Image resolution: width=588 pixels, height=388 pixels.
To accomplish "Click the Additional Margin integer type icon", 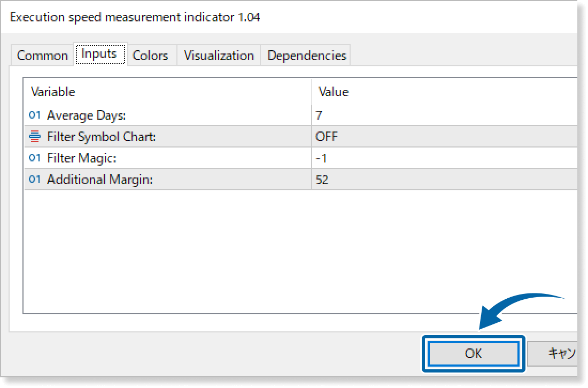I will pos(35,179).
